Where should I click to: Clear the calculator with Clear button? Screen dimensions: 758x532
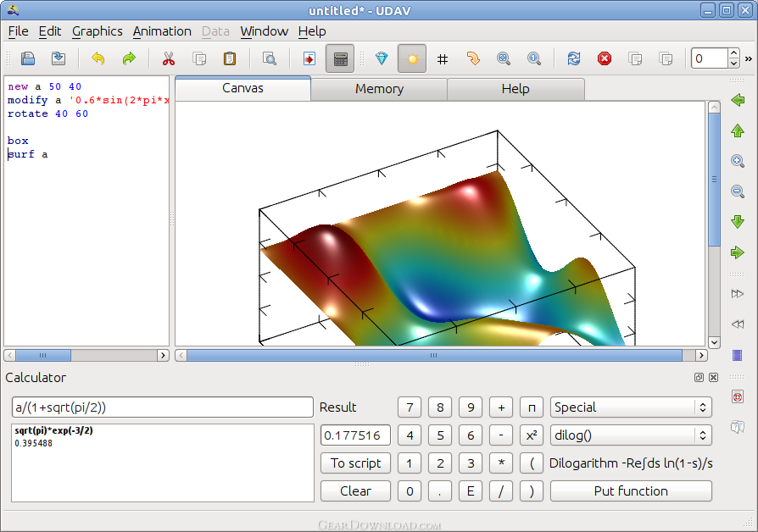[355, 491]
